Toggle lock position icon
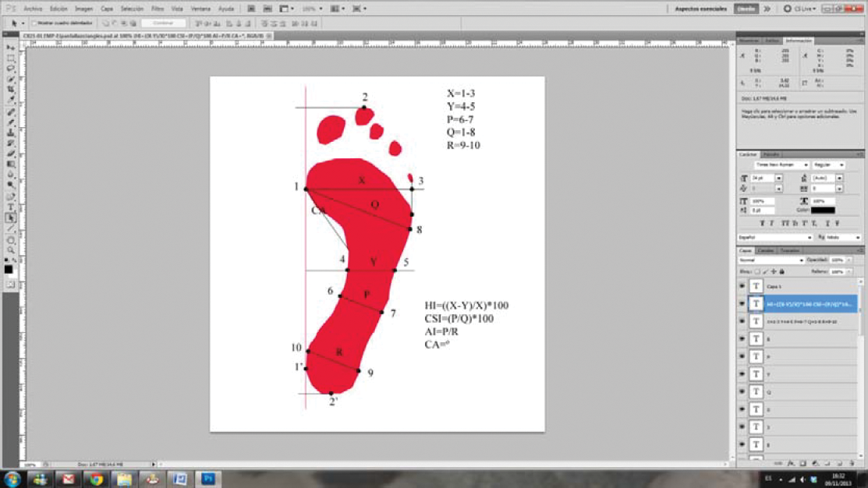Screen dimensions: 868x488 (774, 271)
